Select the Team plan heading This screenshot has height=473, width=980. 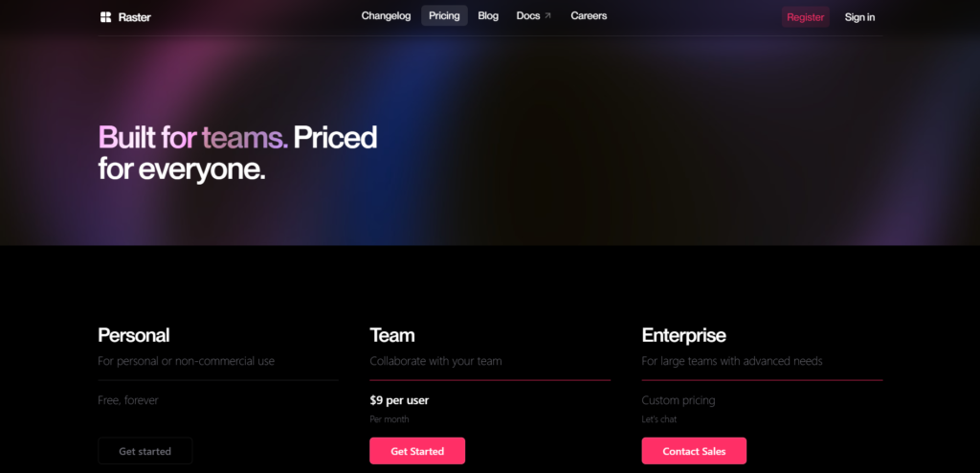(392, 335)
